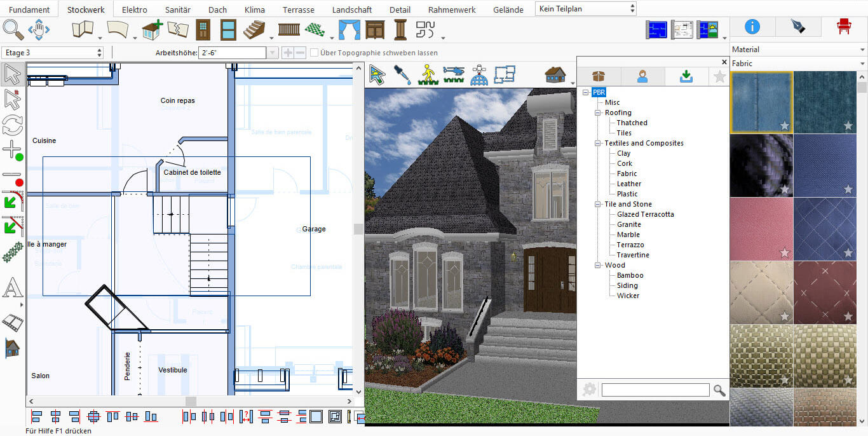Pick the eyedropper tool above 3D view
Image resolution: width=868 pixels, height=436 pixels.
coord(402,74)
